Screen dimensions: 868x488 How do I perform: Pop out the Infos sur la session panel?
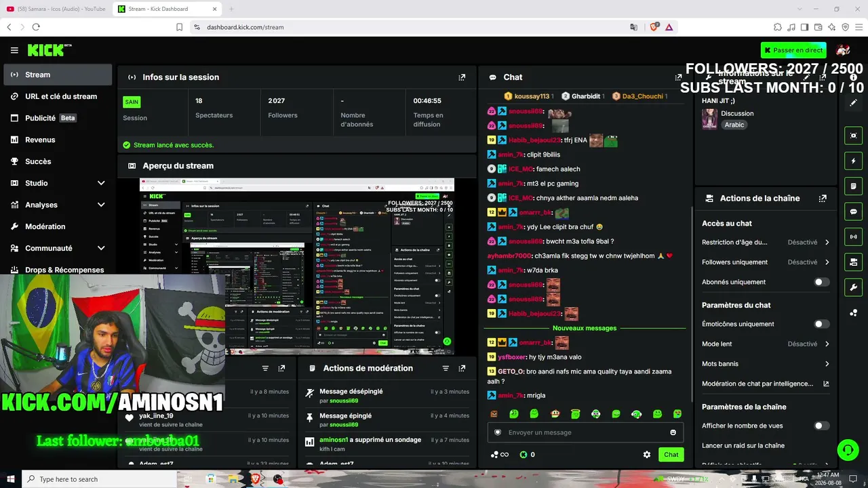click(462, 77)
